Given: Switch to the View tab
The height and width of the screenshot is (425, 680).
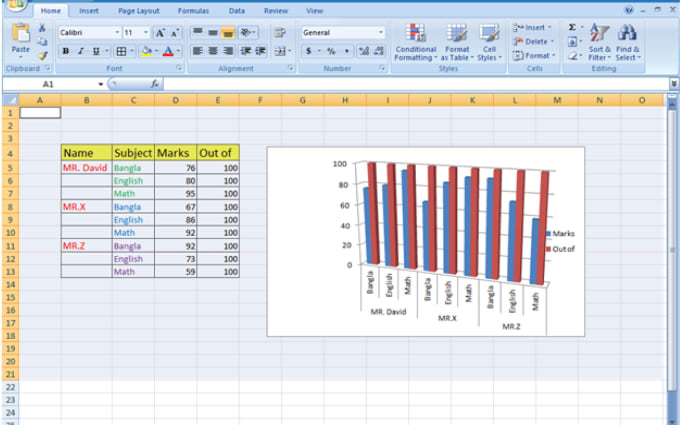Looking at the screenshot, I should click(x=314, y=11).
